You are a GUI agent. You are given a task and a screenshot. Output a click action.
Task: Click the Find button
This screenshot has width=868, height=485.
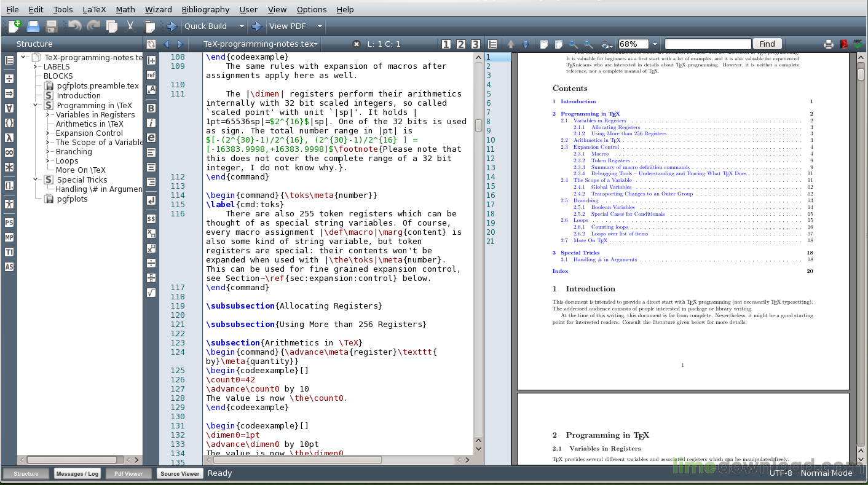point(767,44)
